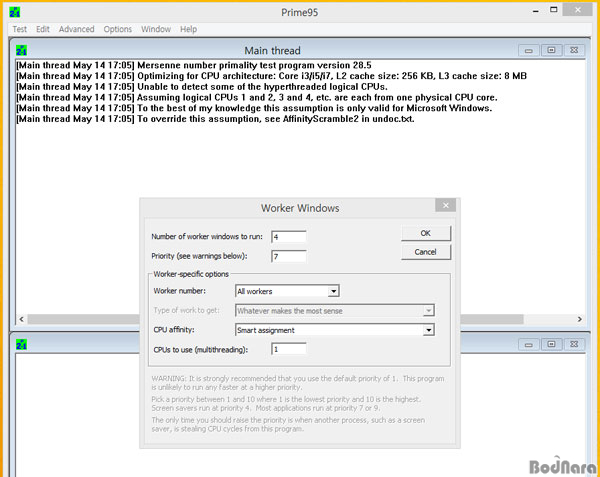Image resolution: width=600 pixels, height=477 pixels.
Task: Open the Test menu
Action: tap(20, 29)
